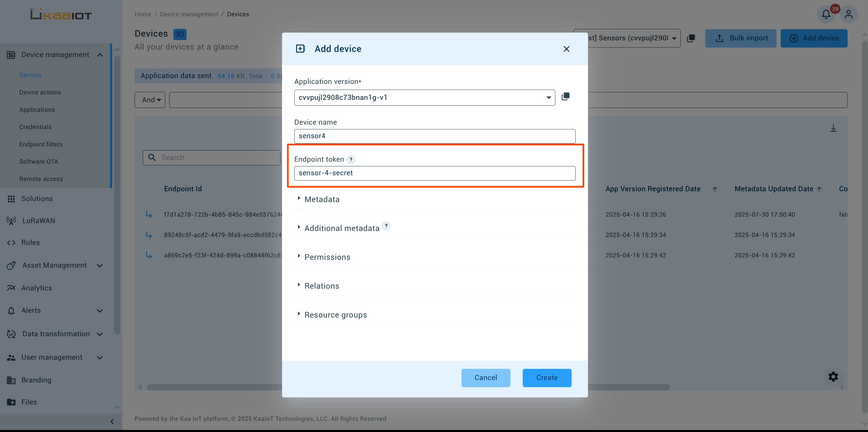Open Device actions in sidebar
The height and width of the screenshot is (432, 868).
[40, 92]
